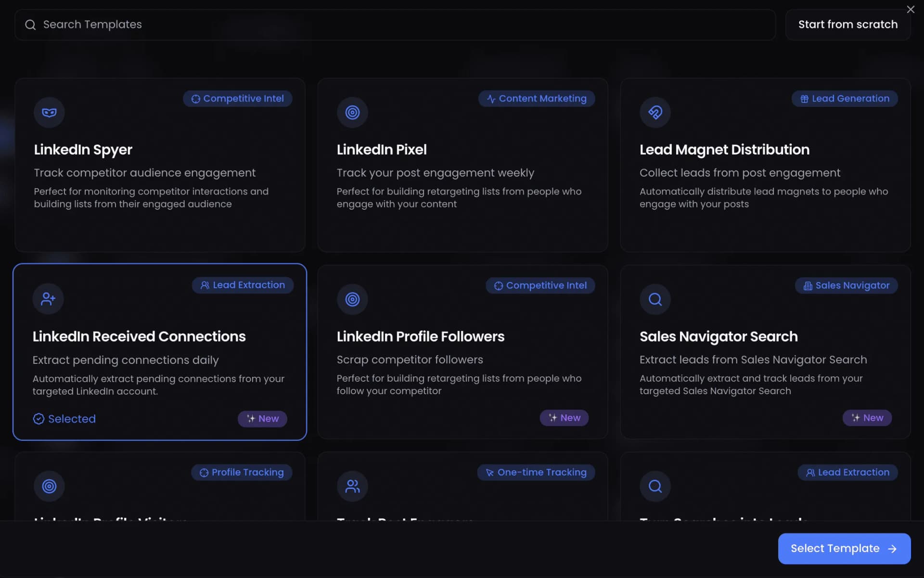924x578 pixels.
Task: Click the magnifier icon on Sales Navigator Search card
Action: pyautogui.click(x=654, y=299)
